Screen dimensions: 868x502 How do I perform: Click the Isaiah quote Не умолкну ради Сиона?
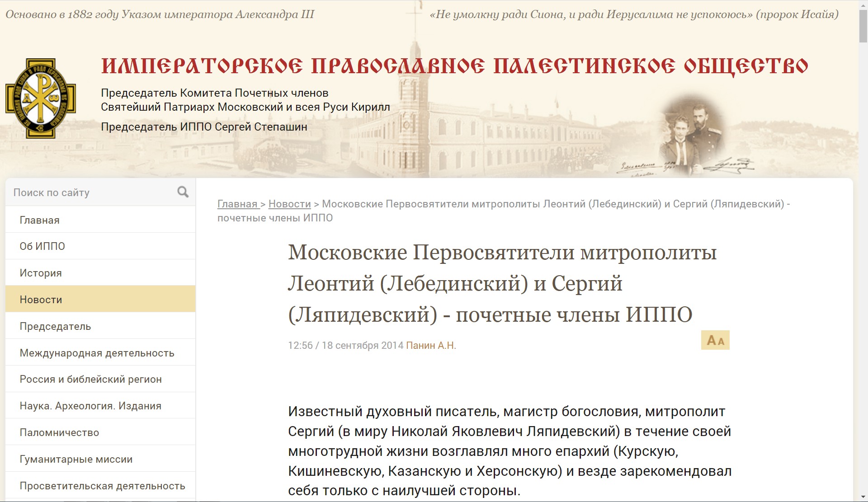point(634,14)
